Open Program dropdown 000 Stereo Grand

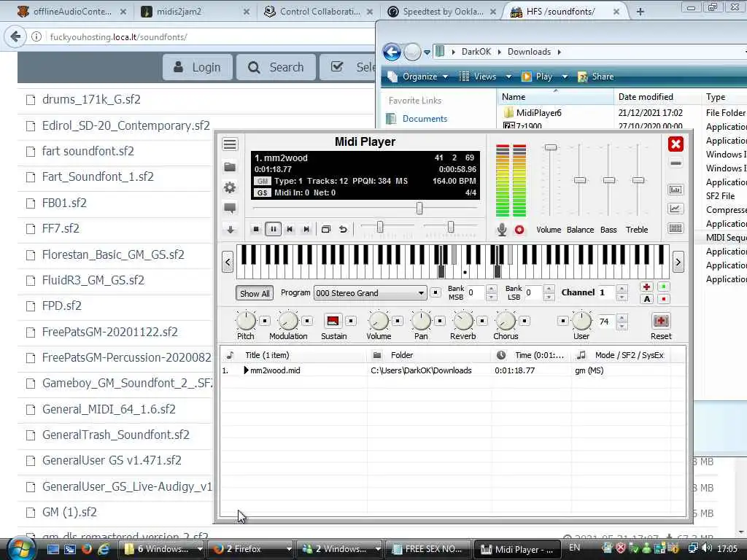(370, 293)
